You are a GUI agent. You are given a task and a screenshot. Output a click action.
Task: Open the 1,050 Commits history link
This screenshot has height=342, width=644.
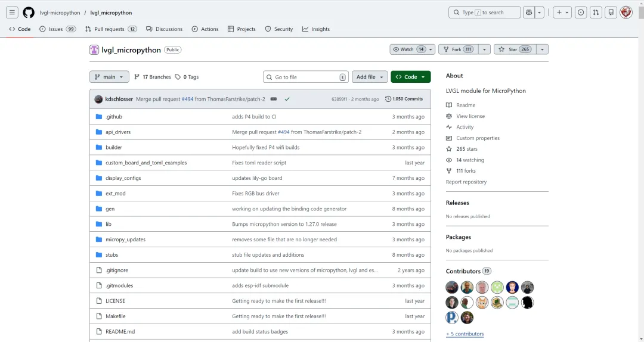click(x=404, y=99)
